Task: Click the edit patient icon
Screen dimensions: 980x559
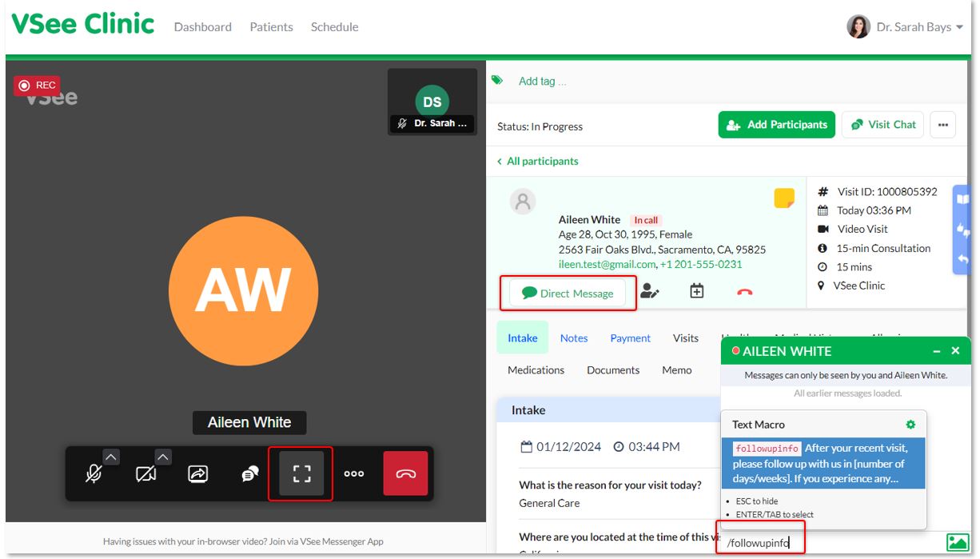Action: [x=650, y=292]
